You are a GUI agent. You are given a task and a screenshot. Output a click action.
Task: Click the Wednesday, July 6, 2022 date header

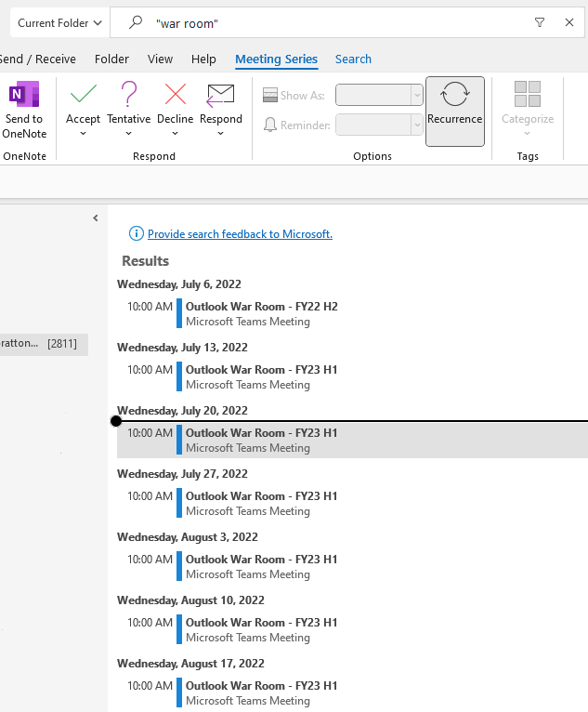click(179, 284)
